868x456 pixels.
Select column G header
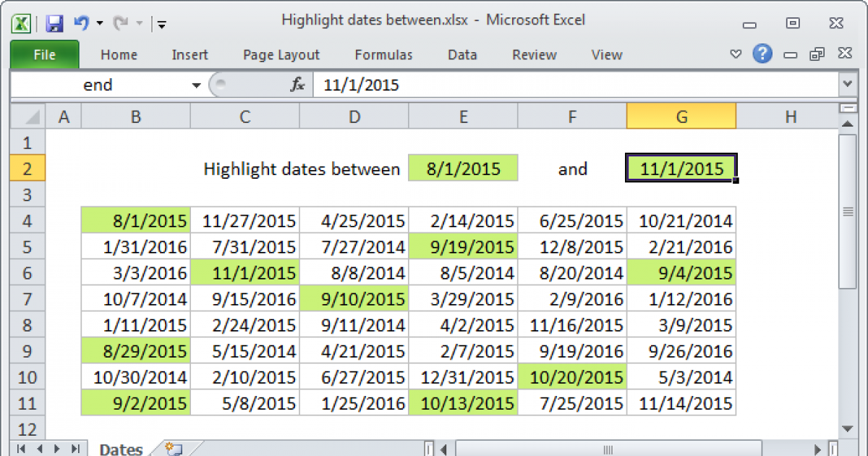pyautogui.click(x=681, y=116)
